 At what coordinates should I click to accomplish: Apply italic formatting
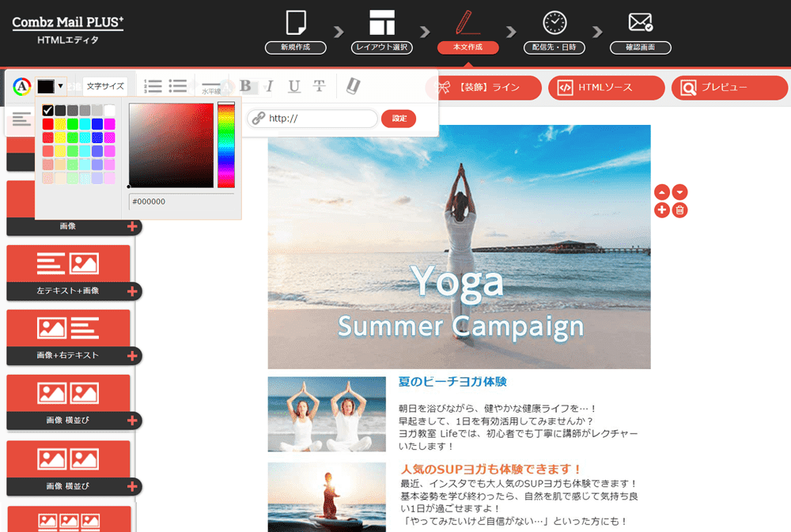click(270, 86)
